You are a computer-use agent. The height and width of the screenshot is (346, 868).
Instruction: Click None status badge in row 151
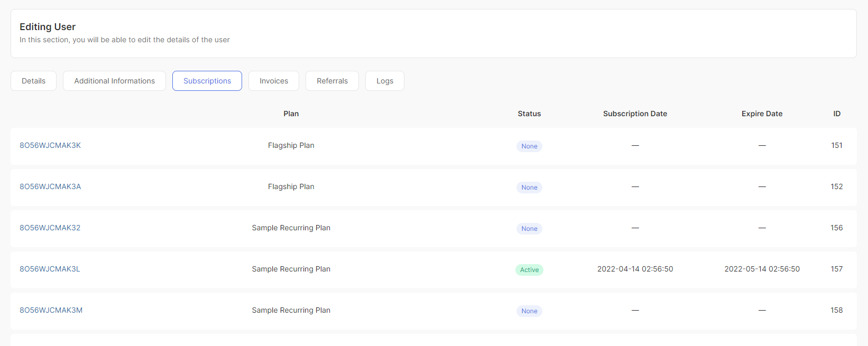pos(529,146)
